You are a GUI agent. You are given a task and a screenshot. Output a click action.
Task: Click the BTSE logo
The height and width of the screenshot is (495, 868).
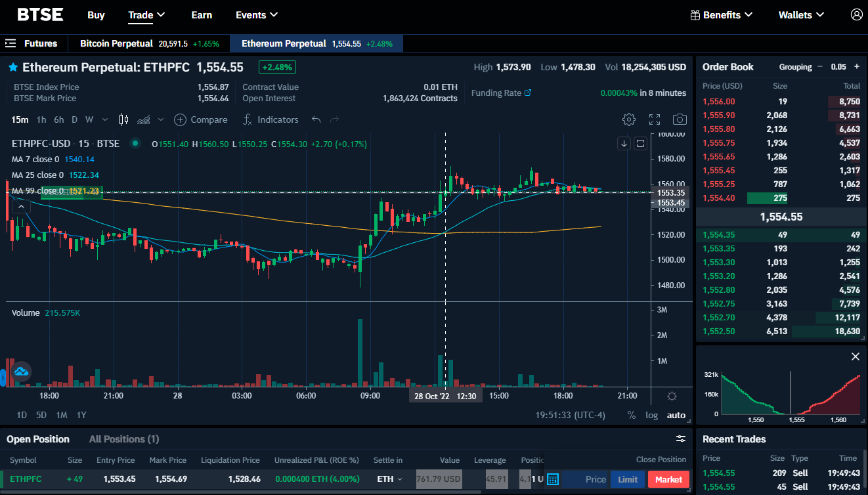[40, 14]
